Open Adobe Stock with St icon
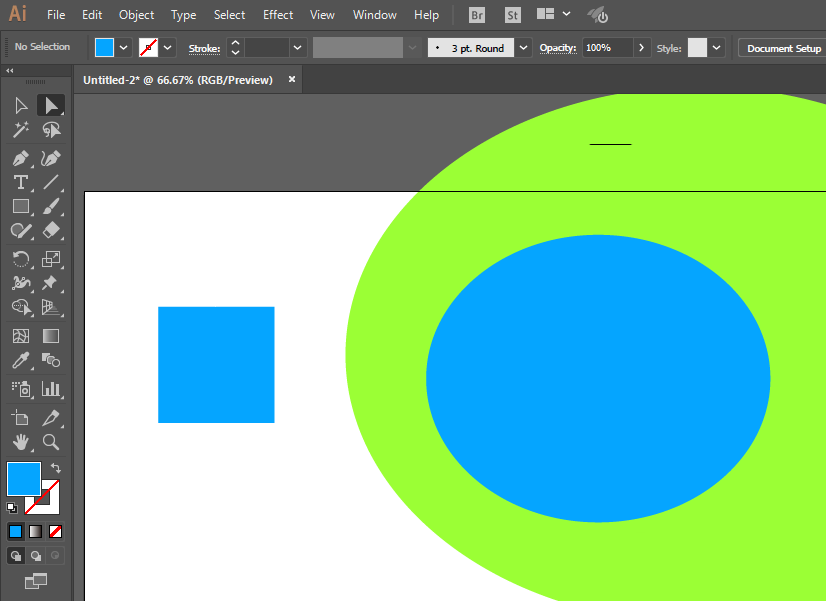This screenshot has height=601, width=826. (x=513, y=15)
